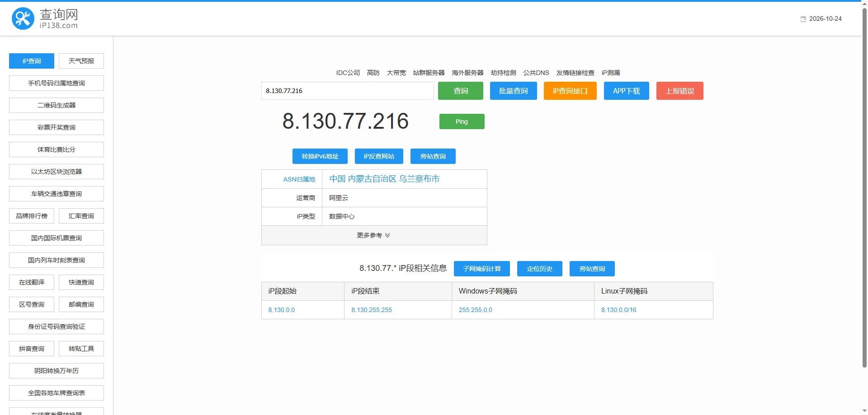Image resolution: width=868 pixels, height=415 pixels.
Task: Click the 批量查询 button
Action: click(x=514, y=91)
